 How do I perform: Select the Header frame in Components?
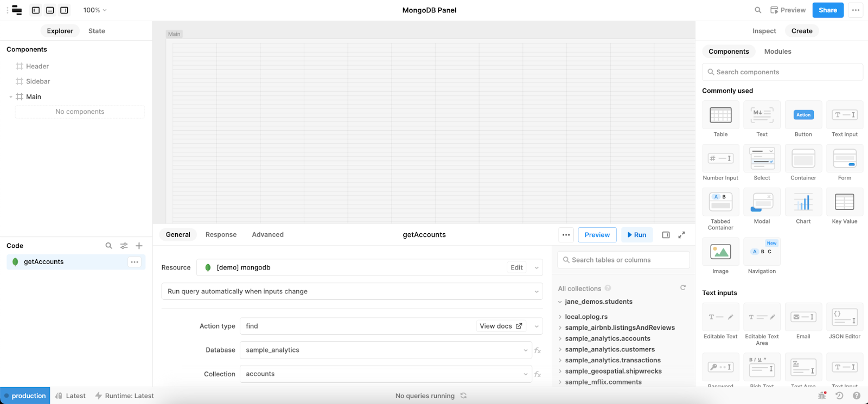click(x=37, y=66)
